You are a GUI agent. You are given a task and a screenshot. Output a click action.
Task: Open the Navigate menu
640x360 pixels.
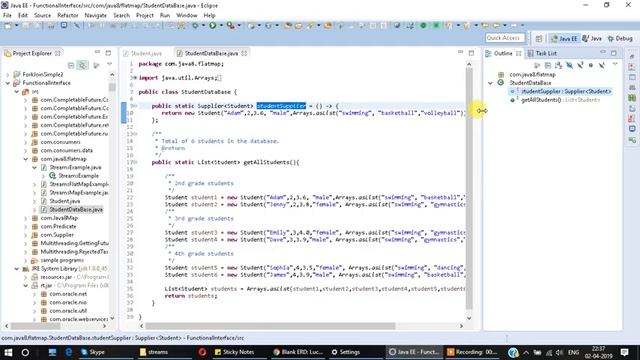pyautogui.click(x=96, y=16)
